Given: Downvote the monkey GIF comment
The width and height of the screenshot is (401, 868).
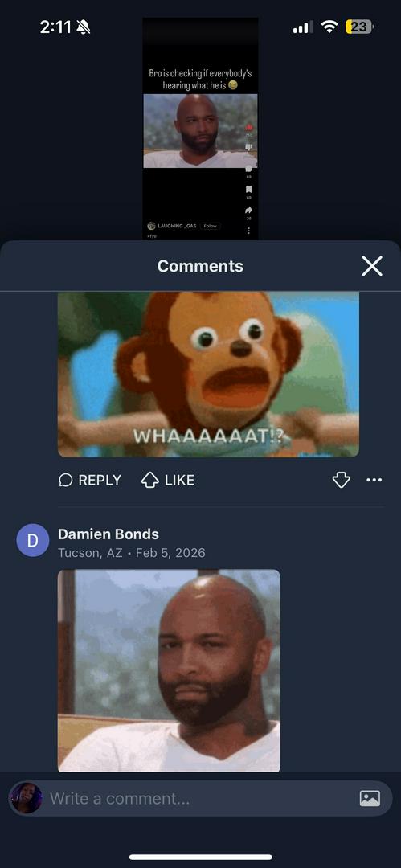Looking at the screenshot, I should click(342, 480).
